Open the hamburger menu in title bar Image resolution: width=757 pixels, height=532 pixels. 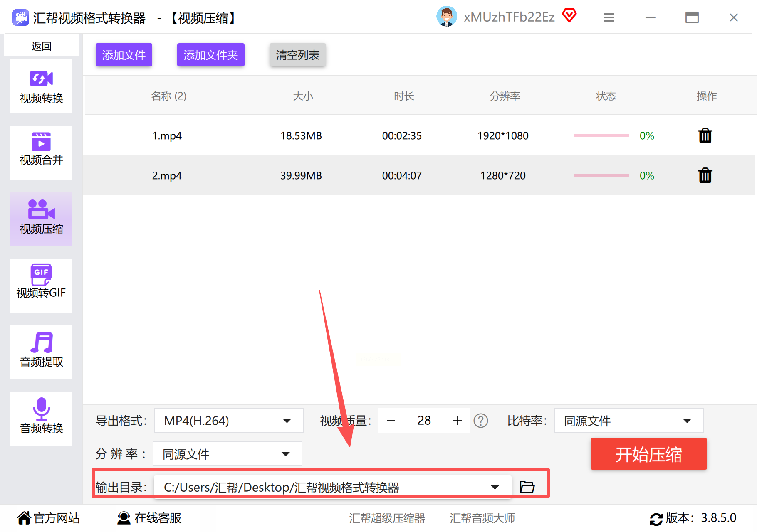coord(609,17)
